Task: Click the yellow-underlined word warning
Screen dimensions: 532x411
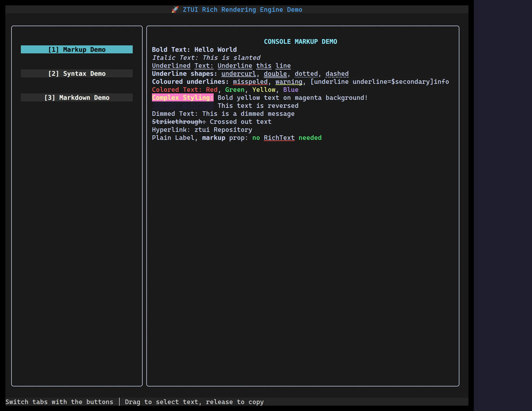Action: (289, 82)
